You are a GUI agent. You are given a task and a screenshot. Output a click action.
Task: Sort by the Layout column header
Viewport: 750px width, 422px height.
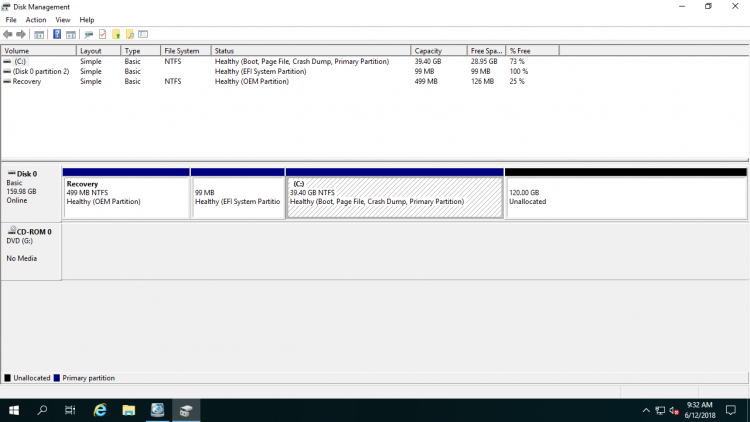pos(98,51)
